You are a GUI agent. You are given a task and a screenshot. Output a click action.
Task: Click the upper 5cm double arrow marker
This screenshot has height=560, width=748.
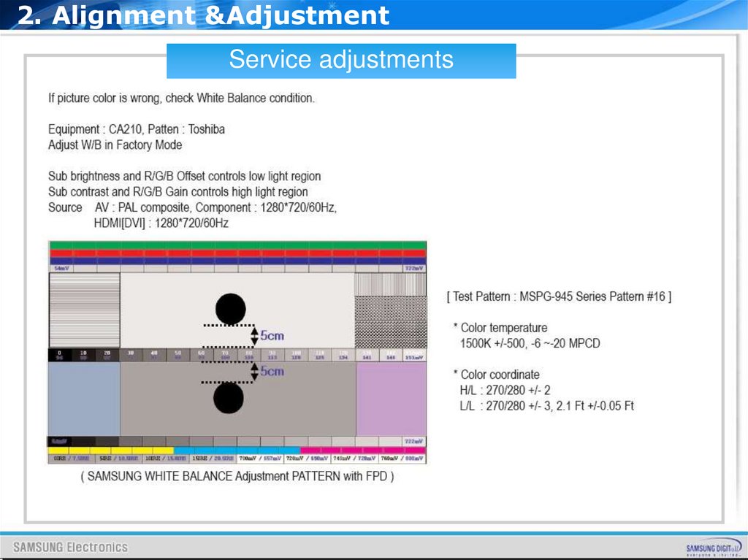point(255,336)
